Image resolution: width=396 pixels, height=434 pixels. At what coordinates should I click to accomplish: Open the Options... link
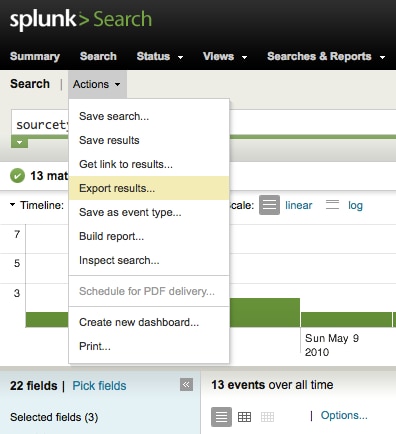344,415
